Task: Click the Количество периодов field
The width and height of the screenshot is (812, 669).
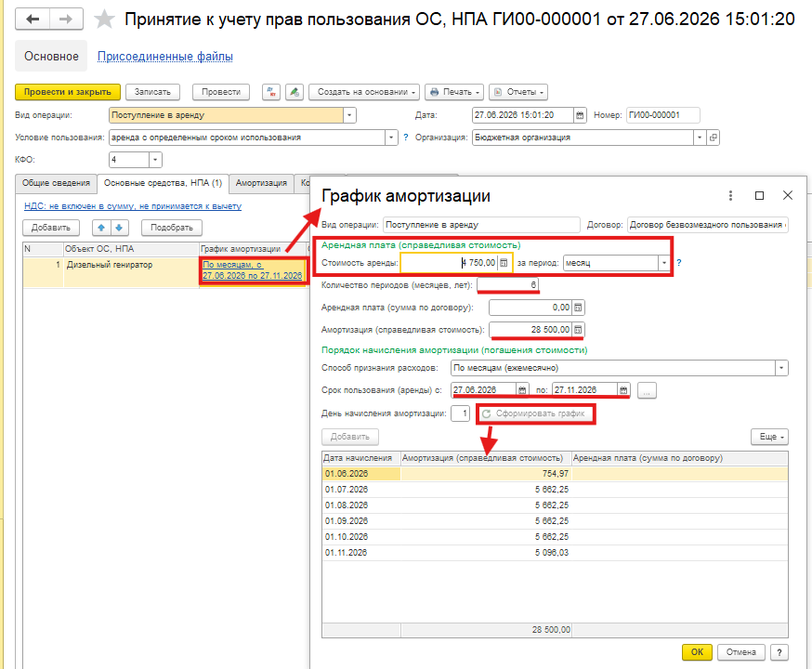Action: [507, 285]
